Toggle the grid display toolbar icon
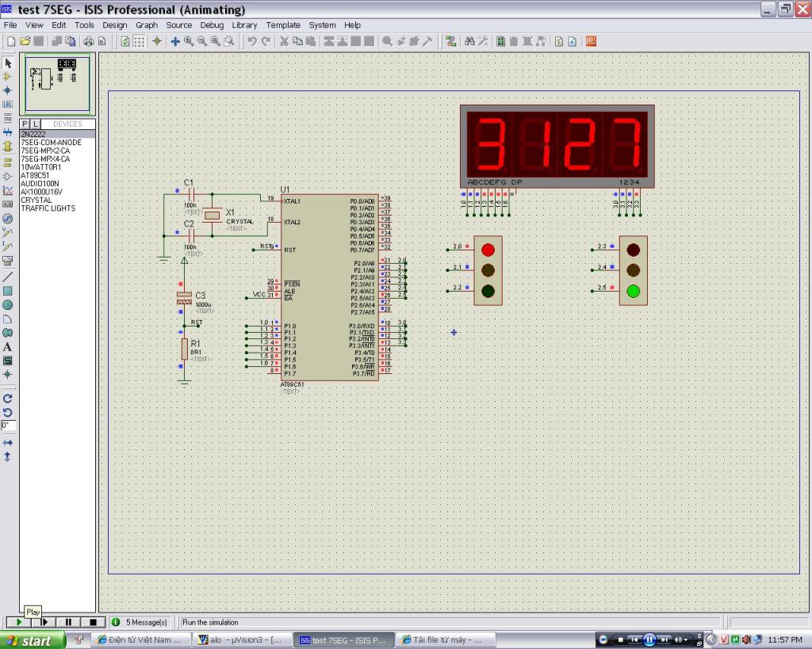 (x=139, y=41)
